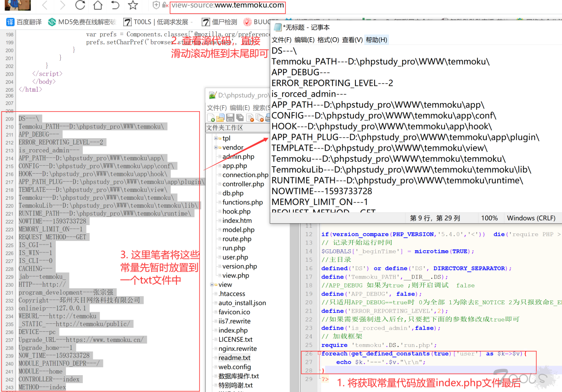This screenshot has height=392, width=562.
Task: Click Notepad++ Save All icon
Action: [240, 117]
